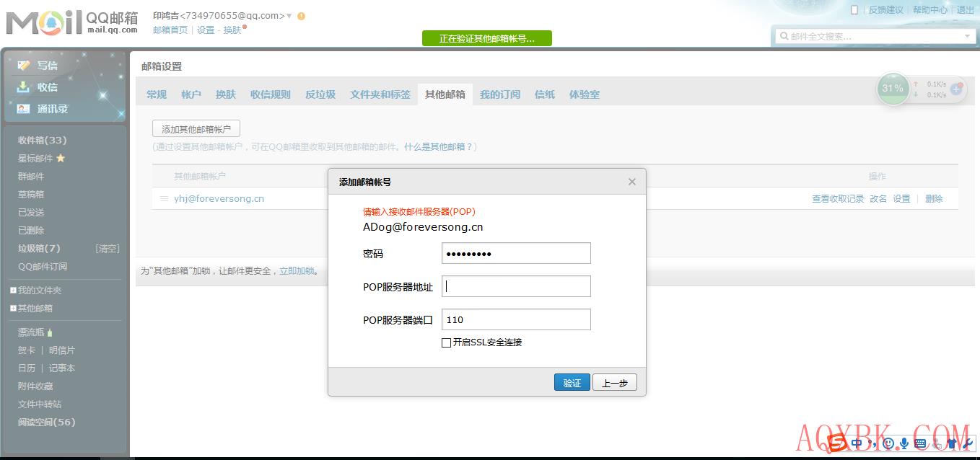This screenshot has height=460, width=980.
Task: Expand the 其他邮箱 tree node in sidebar
Action: (x=13, y=309)
